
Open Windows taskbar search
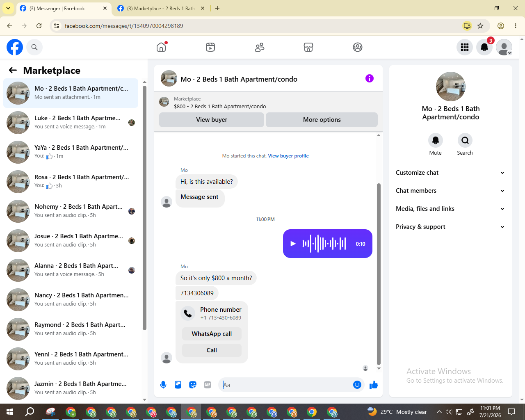[30, 412]
